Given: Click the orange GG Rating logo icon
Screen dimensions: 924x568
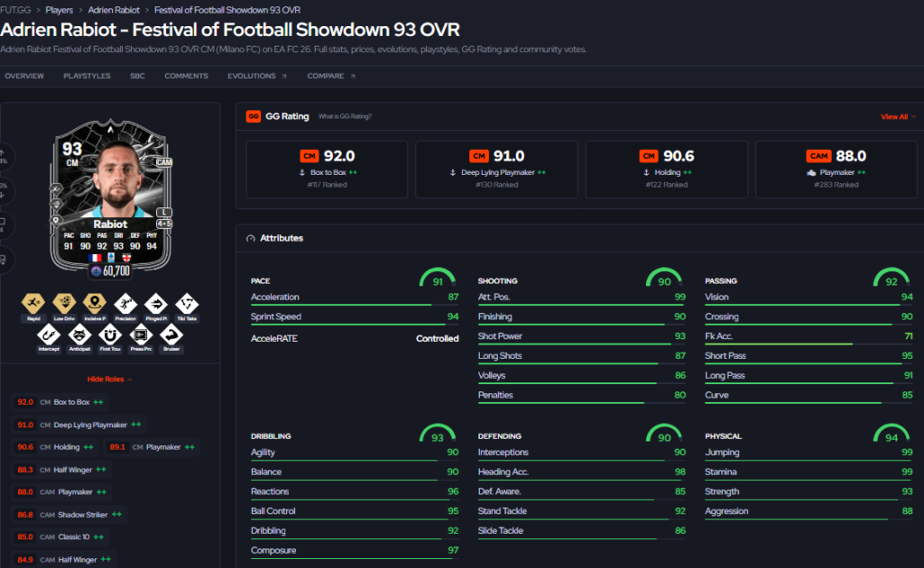Looking at the screenshot, I should pos(254,116).
